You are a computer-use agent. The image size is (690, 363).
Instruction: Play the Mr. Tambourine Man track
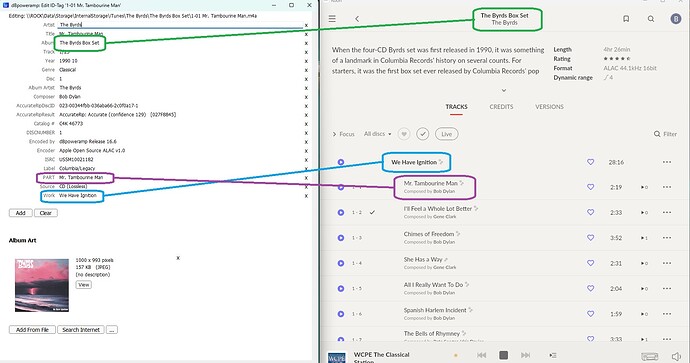(x=341, y=187)
